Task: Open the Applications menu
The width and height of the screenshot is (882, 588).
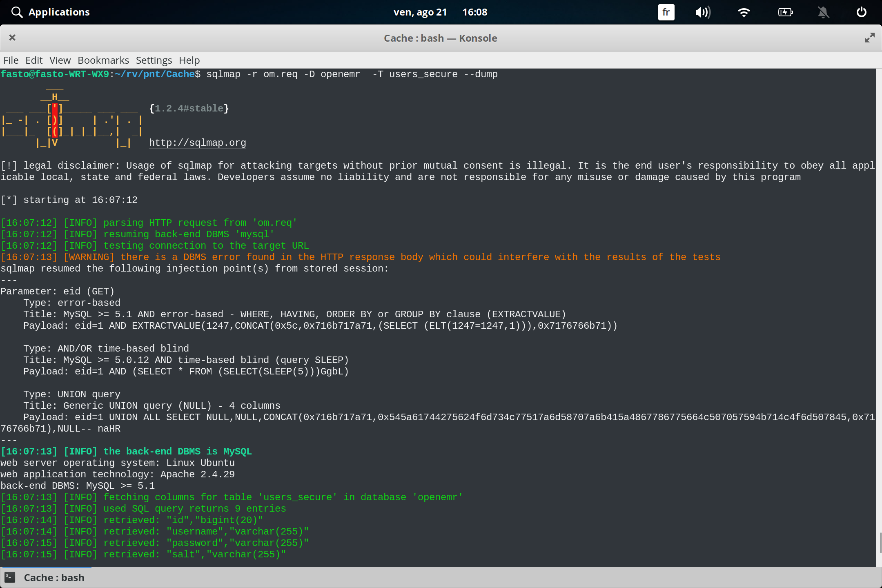Action: (59, 12)
